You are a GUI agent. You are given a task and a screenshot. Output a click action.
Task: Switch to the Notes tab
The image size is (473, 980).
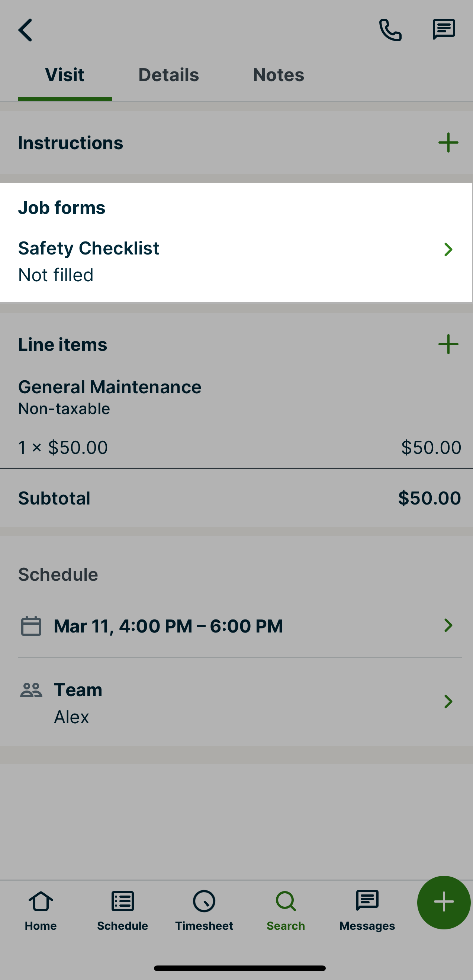click(278, 75)
